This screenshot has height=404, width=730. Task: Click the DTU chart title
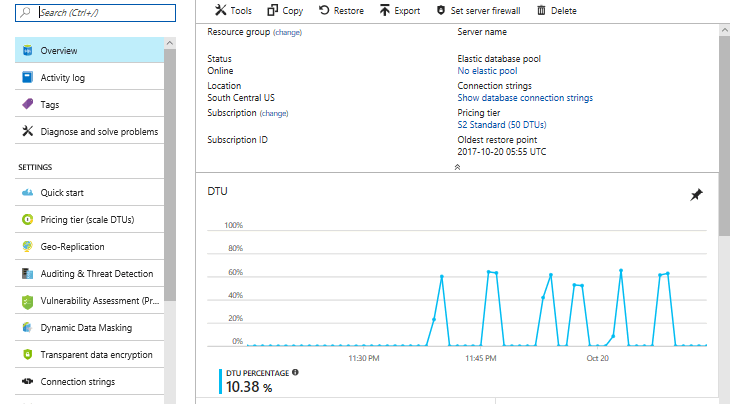click(217, 191)
